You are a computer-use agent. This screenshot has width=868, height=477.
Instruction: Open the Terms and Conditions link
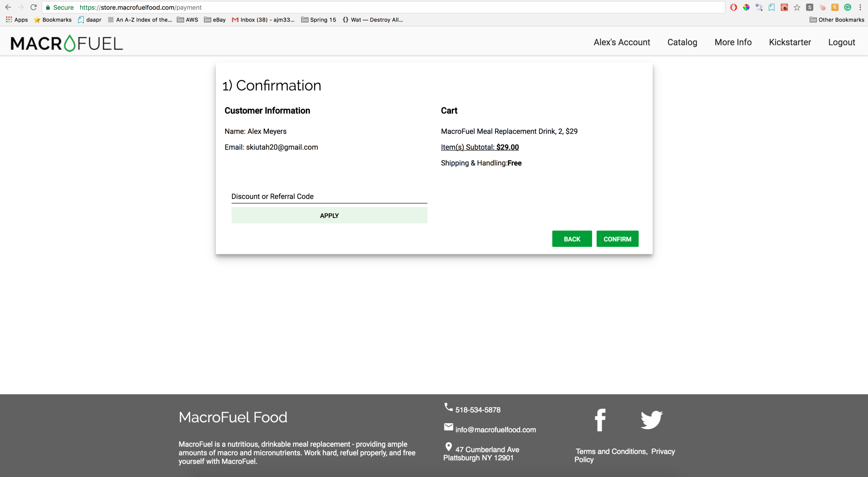click(611, 451)
